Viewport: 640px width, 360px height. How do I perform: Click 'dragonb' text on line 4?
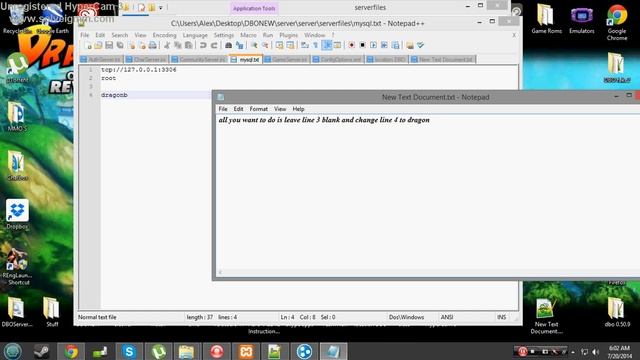click(x=114, y=95)
